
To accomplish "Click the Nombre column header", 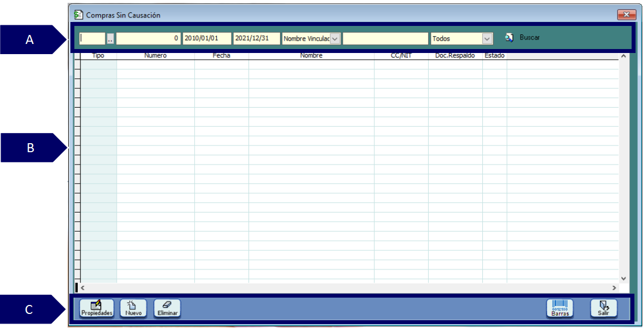I will [312, 55].
